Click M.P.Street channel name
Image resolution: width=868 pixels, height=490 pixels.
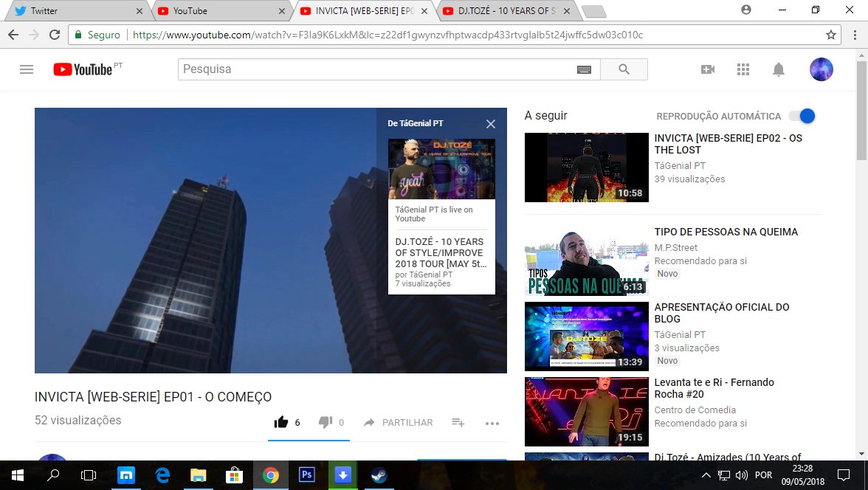[675, 247]
